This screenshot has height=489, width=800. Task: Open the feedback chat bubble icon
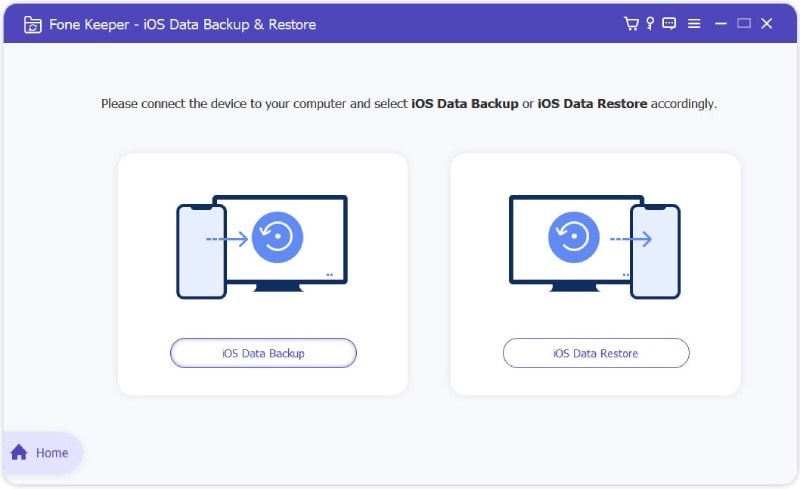669,23
